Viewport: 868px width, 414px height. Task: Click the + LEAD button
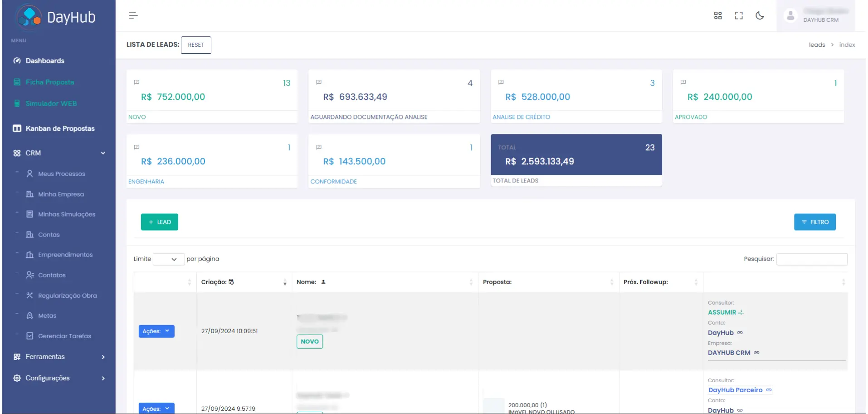tap(160, 222)
